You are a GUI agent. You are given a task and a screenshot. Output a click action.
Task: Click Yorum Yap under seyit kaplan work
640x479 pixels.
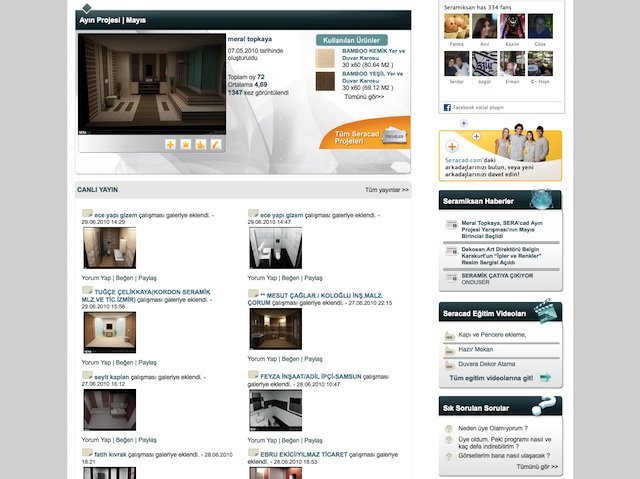[96, 440]
